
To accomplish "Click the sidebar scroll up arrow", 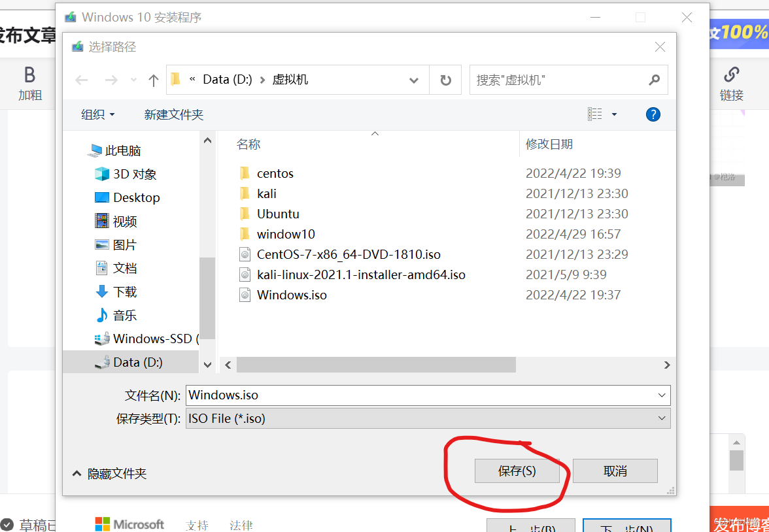I will pos(207,141).
